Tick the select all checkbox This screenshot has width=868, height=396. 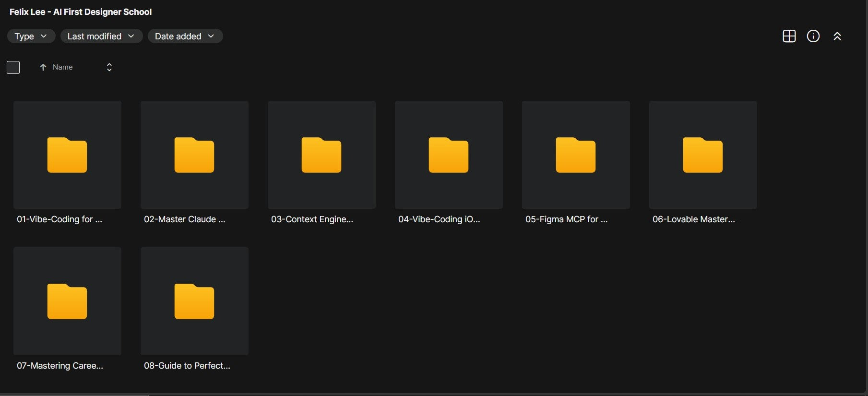pos(13,67)
